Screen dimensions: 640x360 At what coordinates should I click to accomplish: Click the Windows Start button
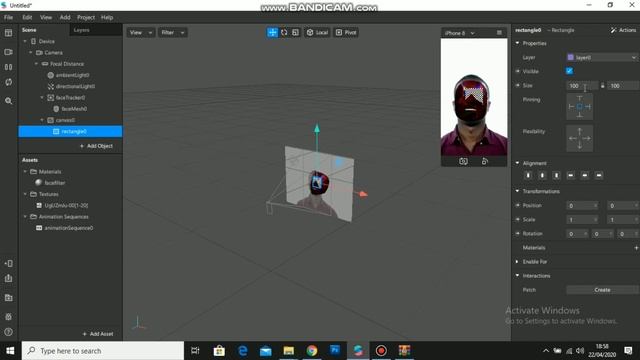pyautogui.click(x=10, y=351)
